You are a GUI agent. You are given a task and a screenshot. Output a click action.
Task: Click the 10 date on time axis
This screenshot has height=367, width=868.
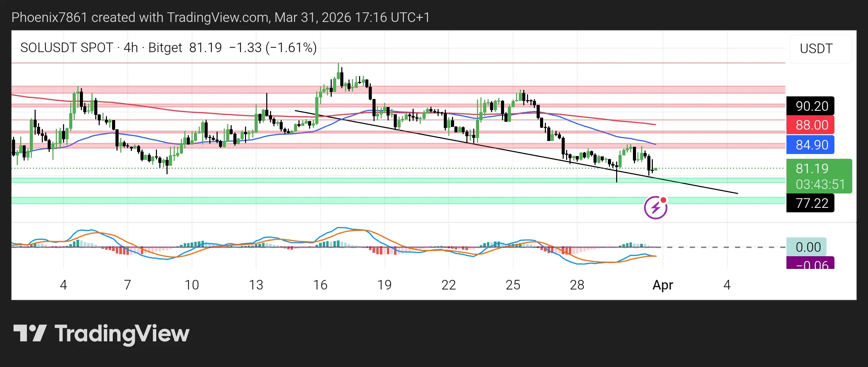point(192,285)
